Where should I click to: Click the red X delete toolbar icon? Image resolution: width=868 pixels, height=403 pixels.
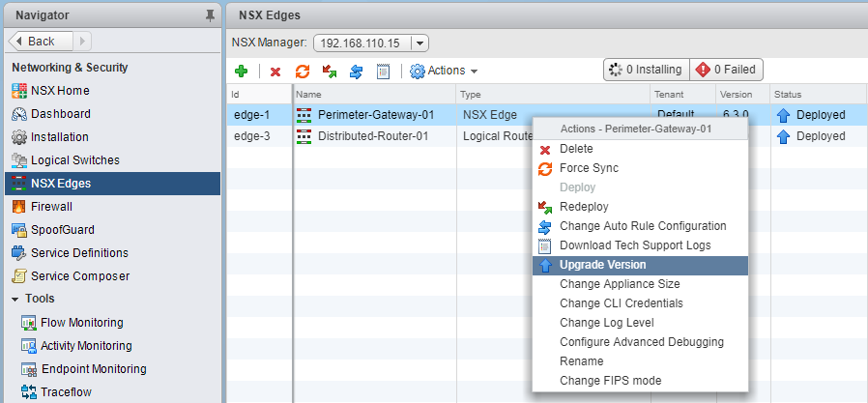[x=275, y=72]
